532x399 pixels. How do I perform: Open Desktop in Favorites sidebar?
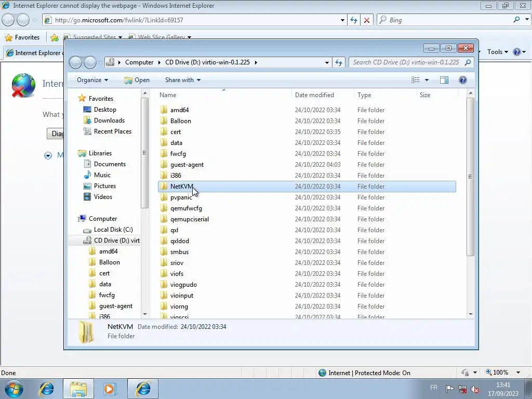click(105, 110)
